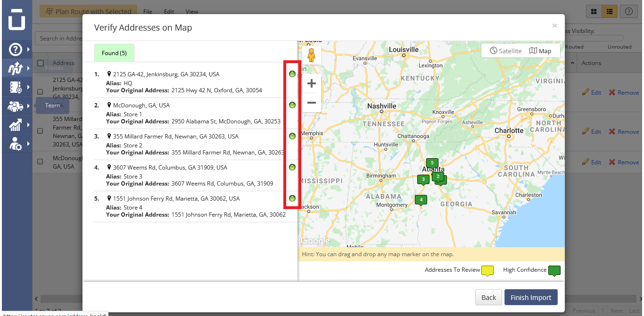Select address McDonough, GA, USA in list
The width and height of the screenshot is (644, 316).
coord(141,105)
